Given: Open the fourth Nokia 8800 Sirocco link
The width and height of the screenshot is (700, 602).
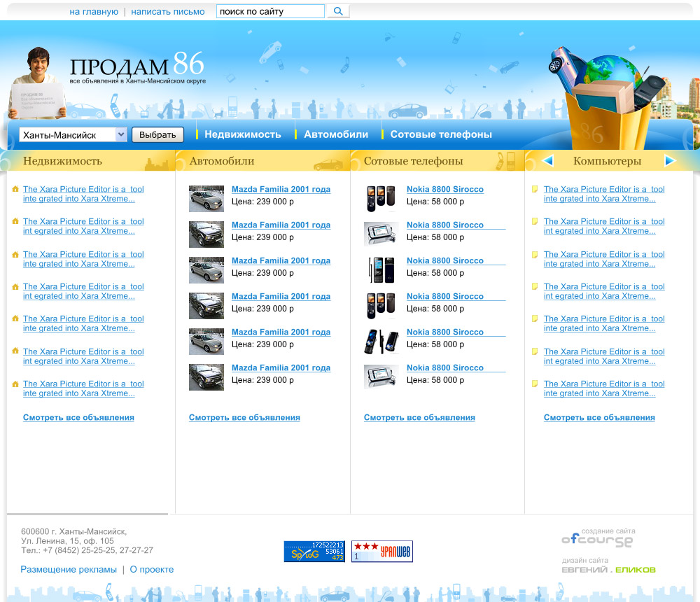Looking at the screenshot, I should 445,297.
